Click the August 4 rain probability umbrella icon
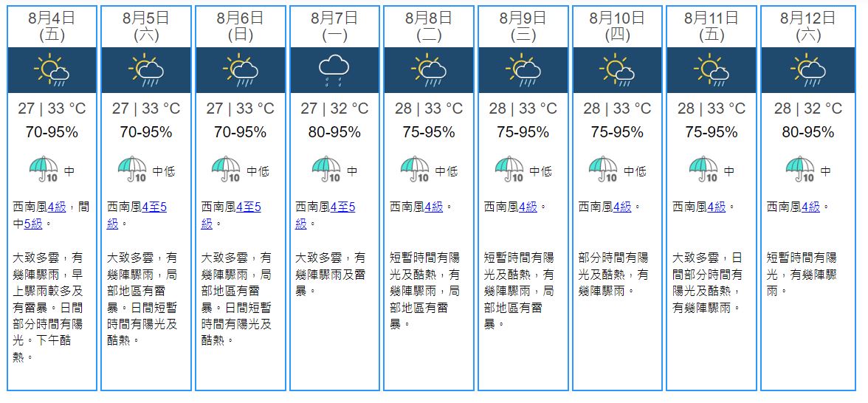 (x=44, y=170)
